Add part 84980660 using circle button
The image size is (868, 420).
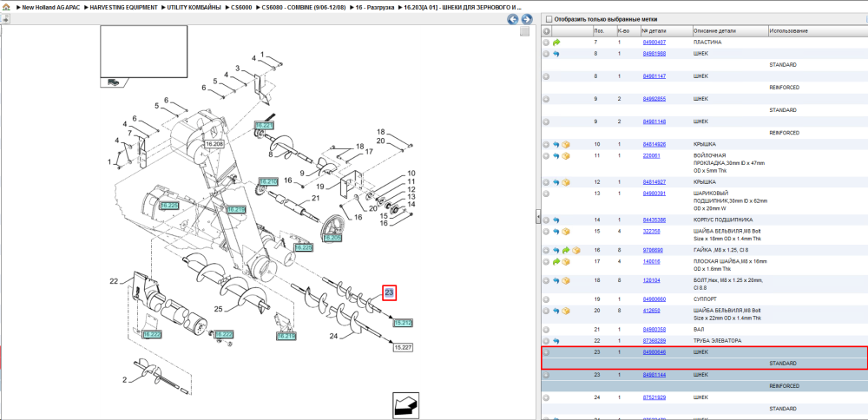tap(546, 299)
